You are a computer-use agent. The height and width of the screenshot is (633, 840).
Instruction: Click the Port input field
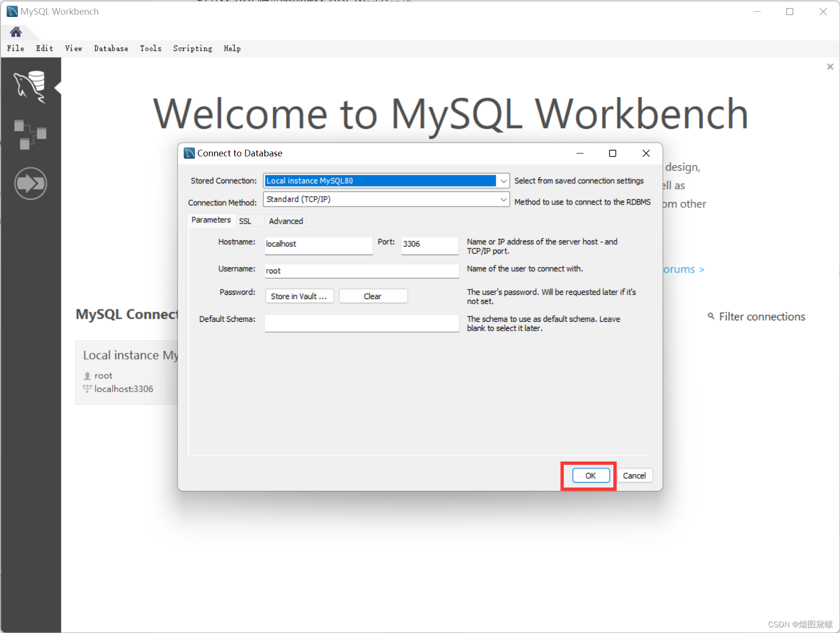[x=430, y=245]
